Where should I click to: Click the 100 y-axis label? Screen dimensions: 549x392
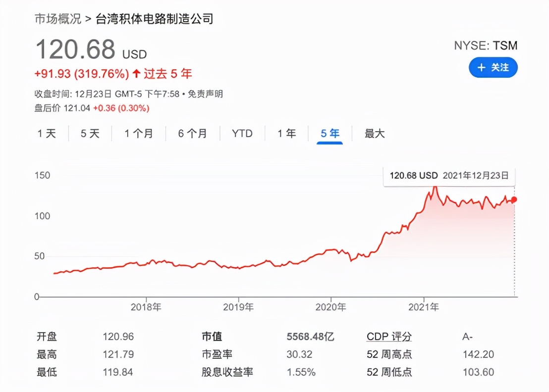[43, 216]
